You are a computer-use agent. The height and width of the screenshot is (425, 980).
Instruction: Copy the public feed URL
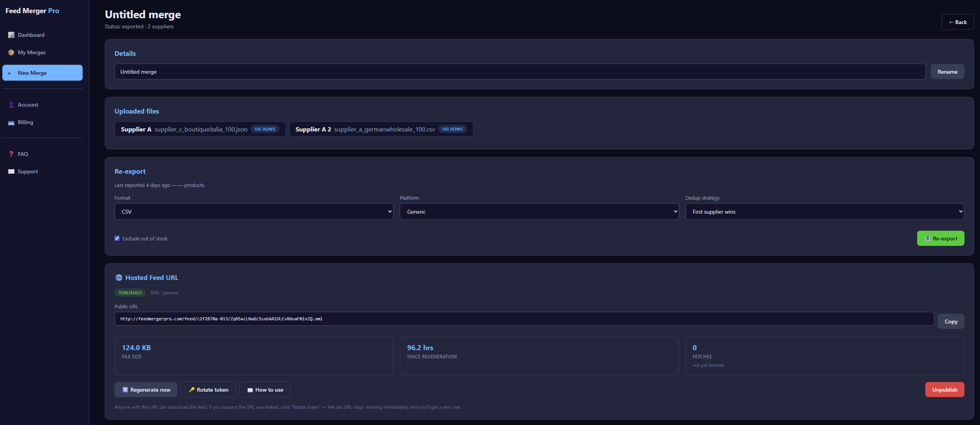(x=951, y=321)
